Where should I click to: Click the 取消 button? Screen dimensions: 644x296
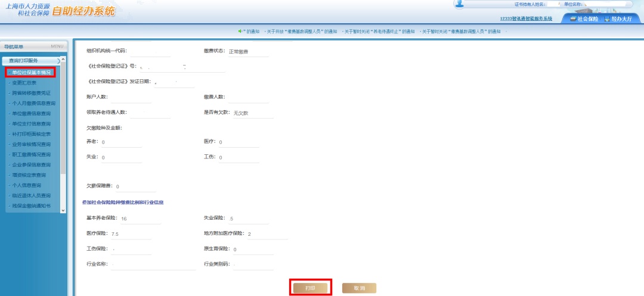click(x=359, y=289)
